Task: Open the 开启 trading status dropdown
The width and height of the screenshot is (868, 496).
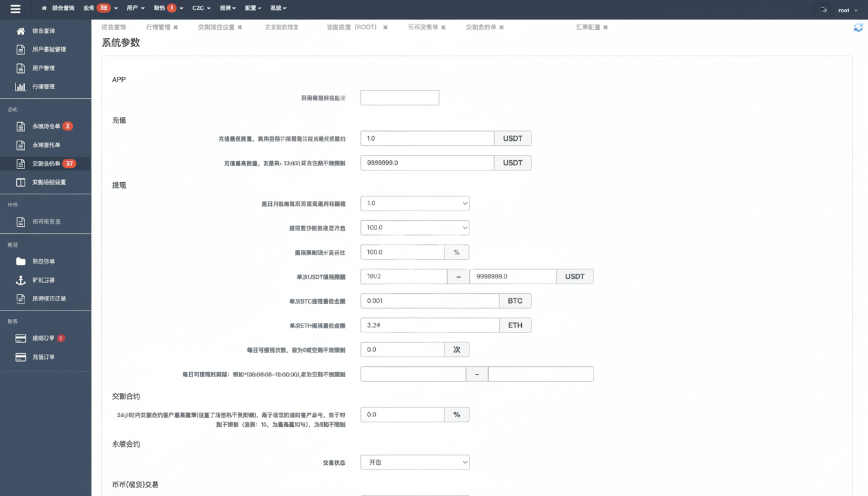Action: pyautogui.click(x=415, y=462)
